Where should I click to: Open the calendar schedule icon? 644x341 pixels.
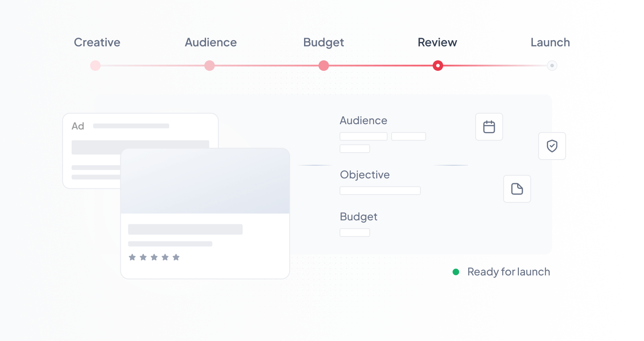(489, 127)
